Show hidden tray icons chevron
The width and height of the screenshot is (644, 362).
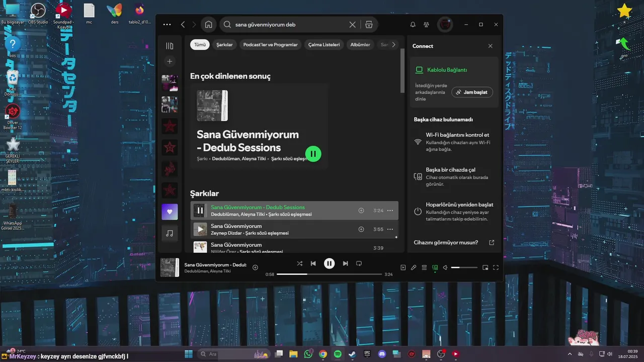point(570,354)
